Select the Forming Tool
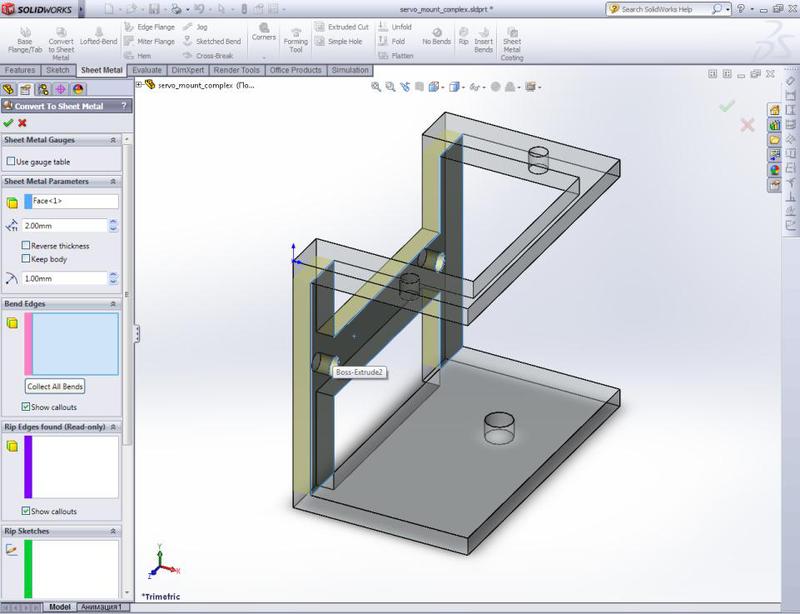 (296, 41)
